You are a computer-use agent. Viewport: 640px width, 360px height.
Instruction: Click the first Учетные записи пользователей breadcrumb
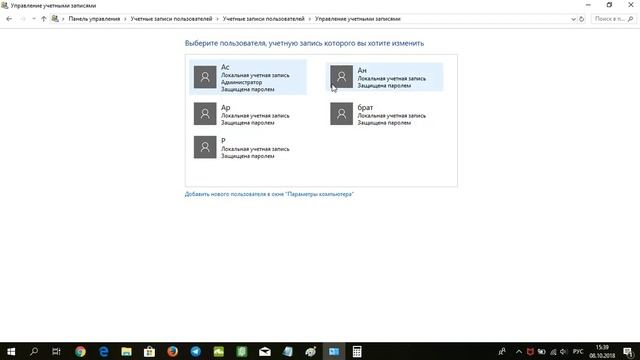coord(171,19)
